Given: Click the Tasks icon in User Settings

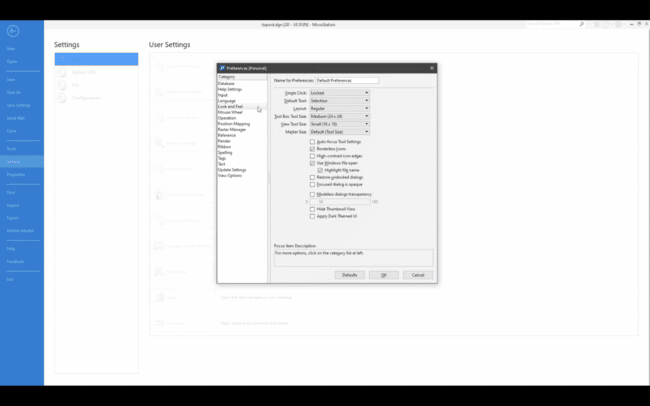Looking at the screenshot, I should click(x=159, y=297).
